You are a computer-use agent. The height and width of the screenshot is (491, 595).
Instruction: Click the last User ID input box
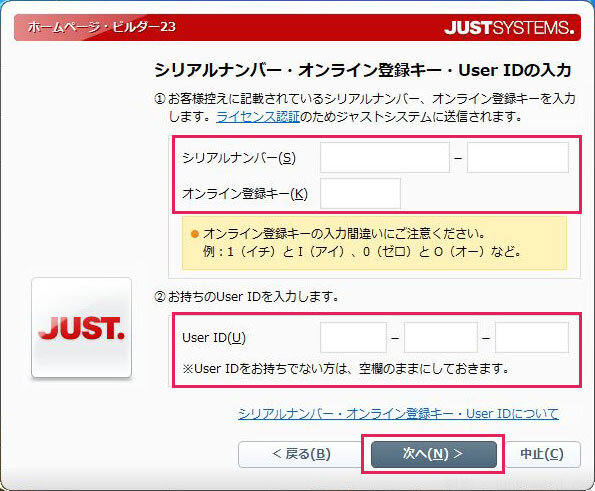click(532, 337)
